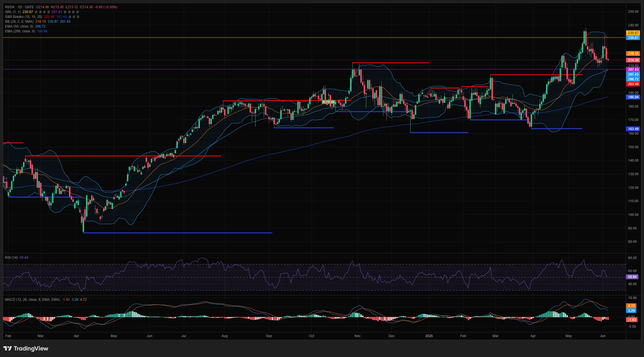Select the EMA (50, close, 0) legend
The height and width of the screenshot is (357, 644).
[x=19, y=26]
